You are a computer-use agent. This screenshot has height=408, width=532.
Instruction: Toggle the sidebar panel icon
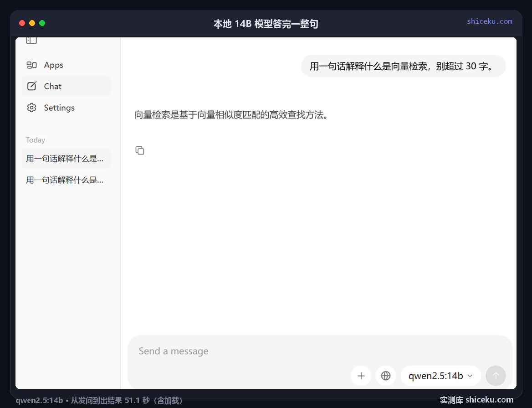pyautogui.click(x=31, y=40)
